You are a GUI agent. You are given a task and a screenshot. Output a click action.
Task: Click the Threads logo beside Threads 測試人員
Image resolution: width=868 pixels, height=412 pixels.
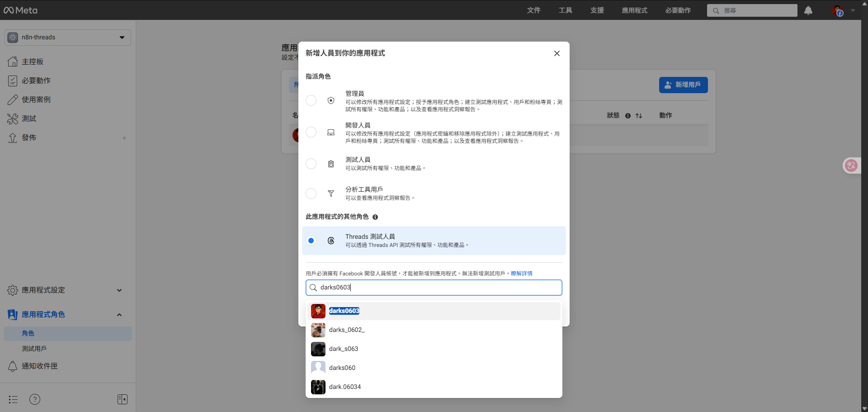(331, 241)
